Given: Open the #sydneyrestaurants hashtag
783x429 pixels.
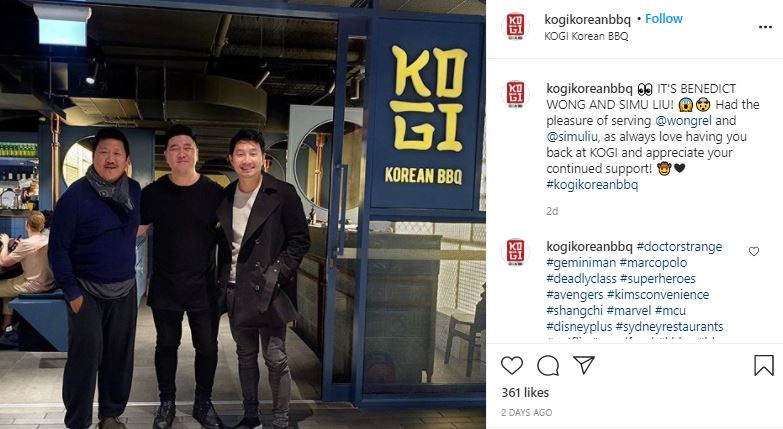Looking at the screenshot, I should [x=669, y=327].
